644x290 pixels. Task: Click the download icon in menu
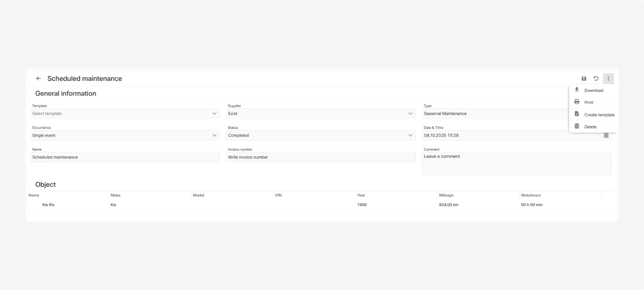click(577, 90)
